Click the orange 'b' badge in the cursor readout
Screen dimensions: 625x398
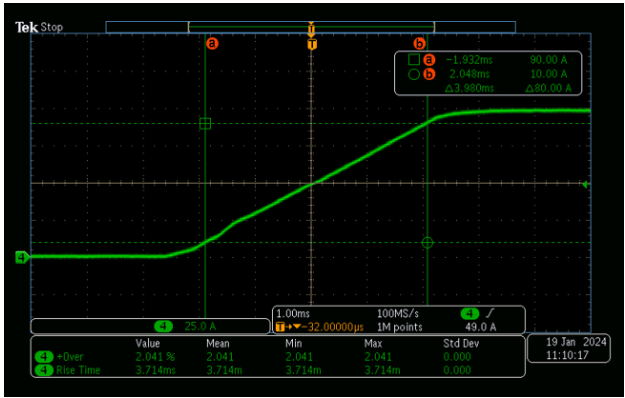pos(429,74)
